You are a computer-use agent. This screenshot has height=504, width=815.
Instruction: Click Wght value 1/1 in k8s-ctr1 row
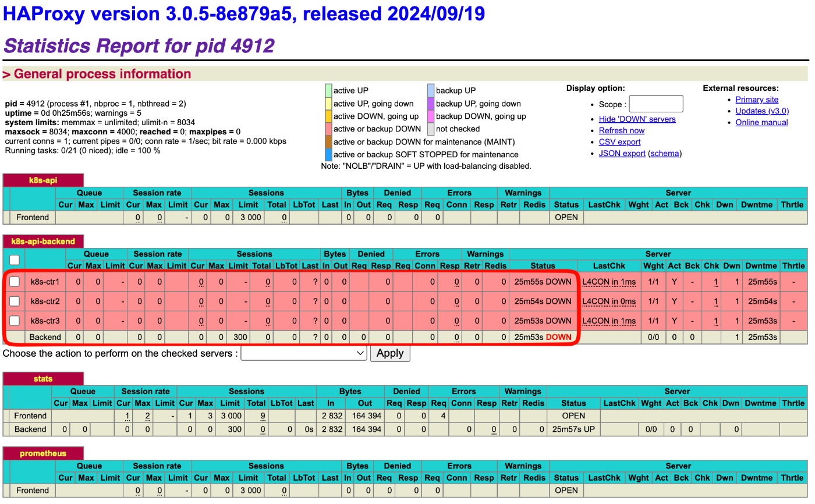654,282
